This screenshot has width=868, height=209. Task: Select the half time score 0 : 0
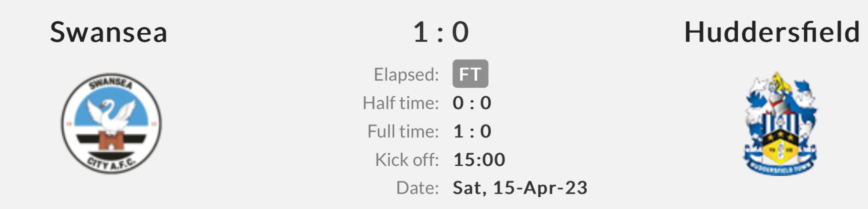(x=472, y=103)
